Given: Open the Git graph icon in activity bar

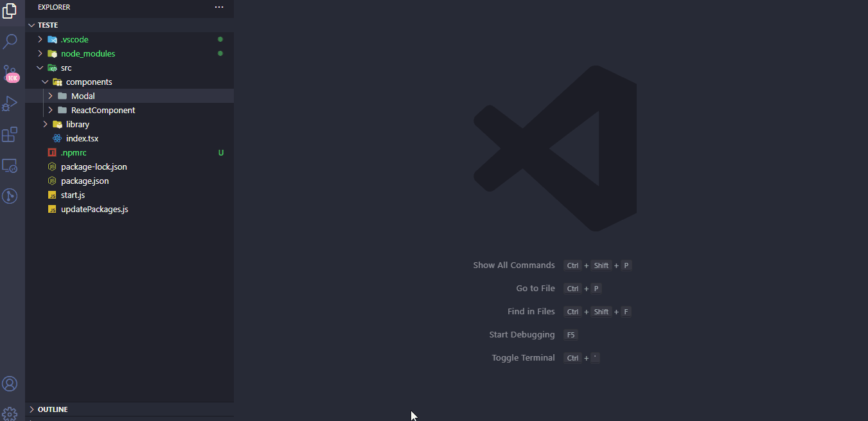Looking at the screenshot, I should pos(10,196).
